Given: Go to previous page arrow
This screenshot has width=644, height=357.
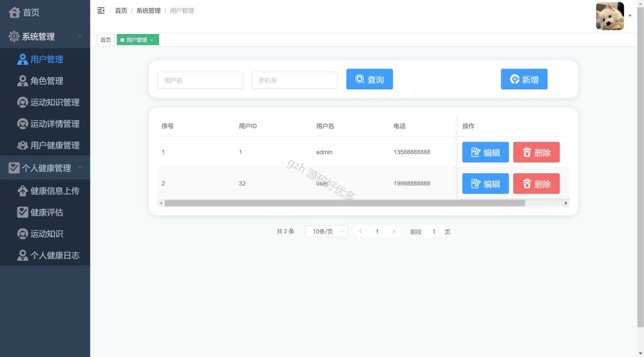Looking at the screenshot, I should (x=360, y=232).
